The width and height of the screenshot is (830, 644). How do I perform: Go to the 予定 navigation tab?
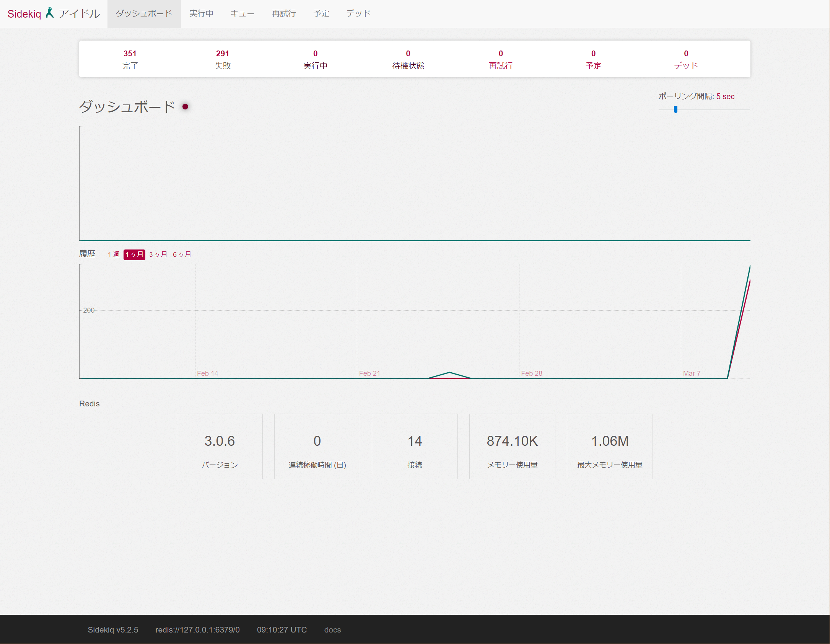[321, 14]
